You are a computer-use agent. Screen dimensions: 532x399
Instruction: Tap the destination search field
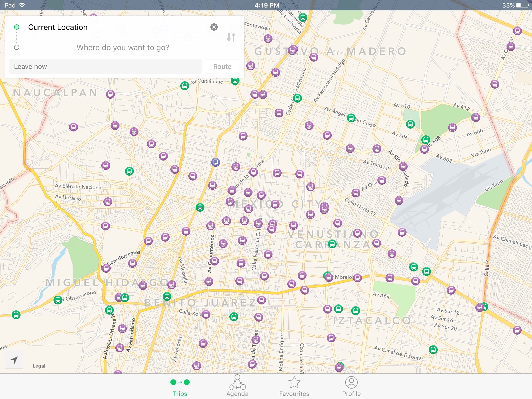pyautogui.click(x=123, y=48)
